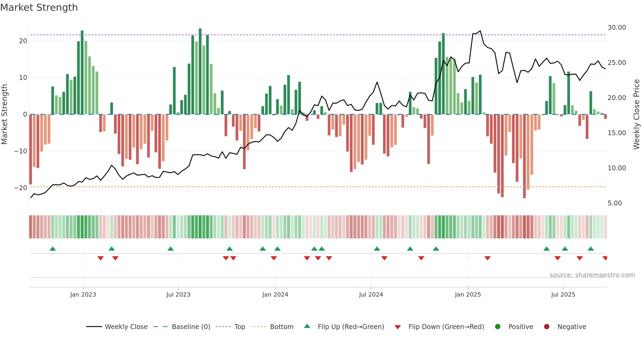The image size is (644, 362).
Task: Click the leftmost green flip-up marker on timeline
Action: coord(53,249)
